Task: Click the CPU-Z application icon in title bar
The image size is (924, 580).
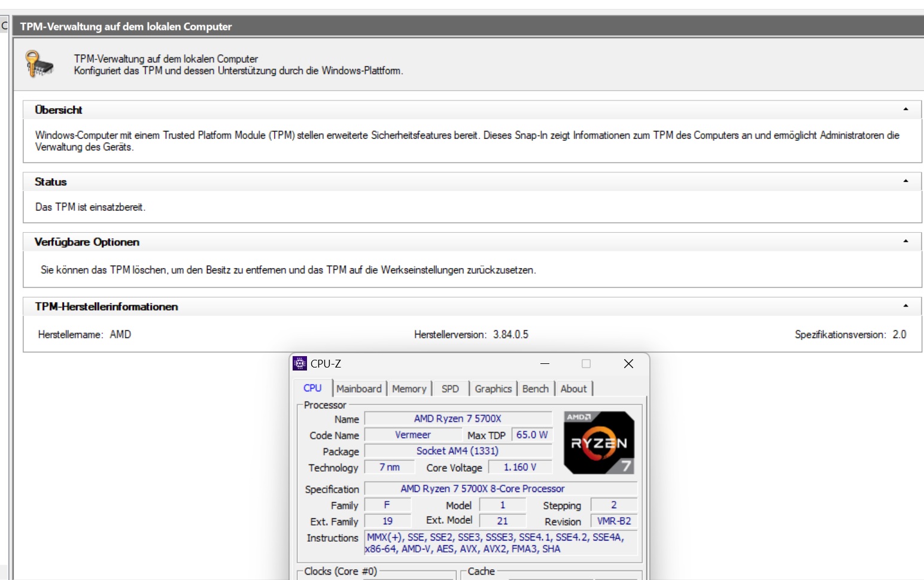Action: click(x=300, y=363)
